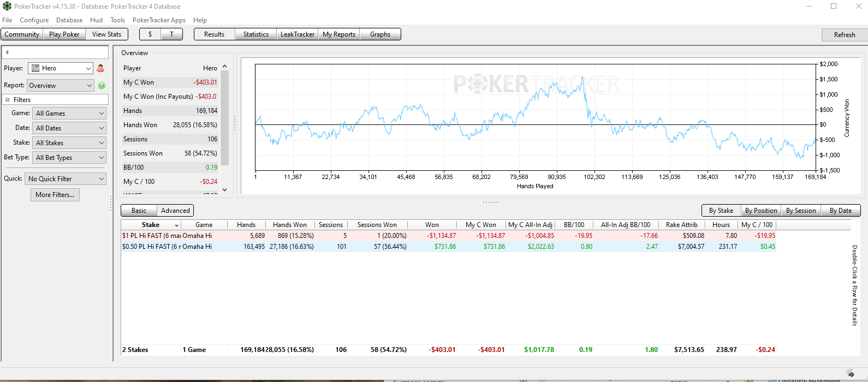The width and height of the screenshot is (868, 382).
Task: Sort by the Hours column header
Action: point(721,225)
